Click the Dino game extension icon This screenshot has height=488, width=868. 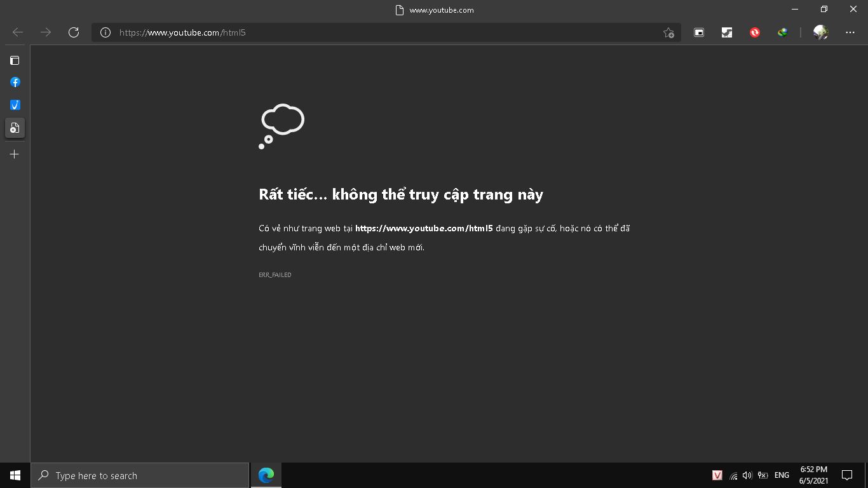(727, 32)
